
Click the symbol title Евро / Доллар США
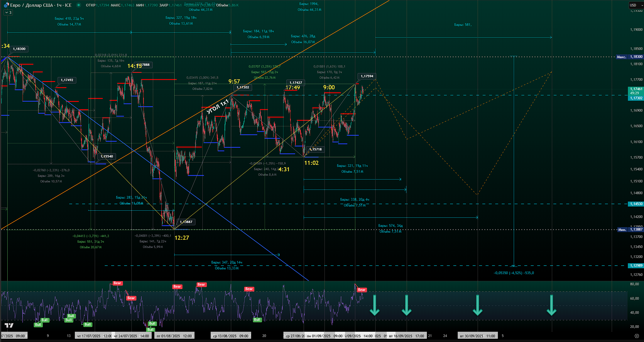(32, 5)
